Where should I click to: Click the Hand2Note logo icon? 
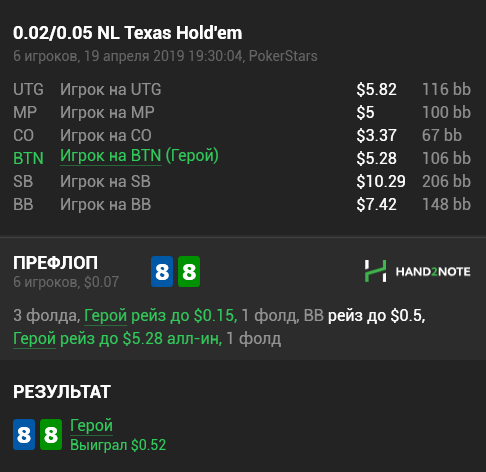coord(375,271)
